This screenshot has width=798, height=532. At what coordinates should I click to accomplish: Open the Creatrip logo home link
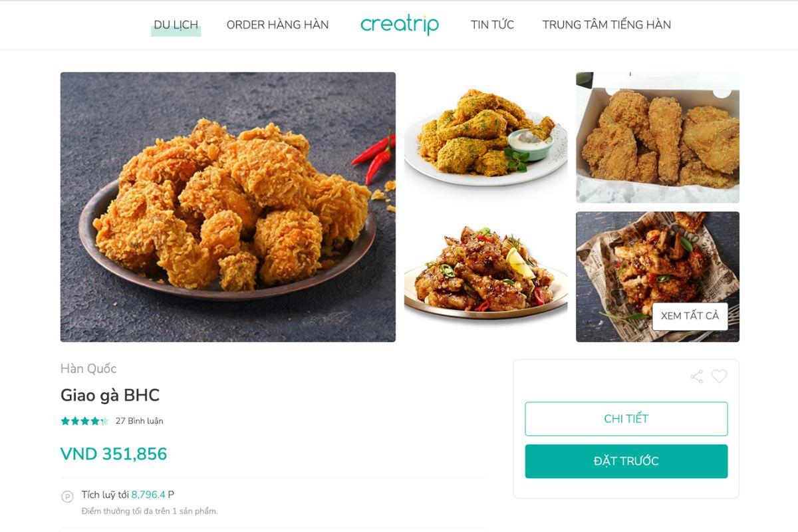coord(400,25)
